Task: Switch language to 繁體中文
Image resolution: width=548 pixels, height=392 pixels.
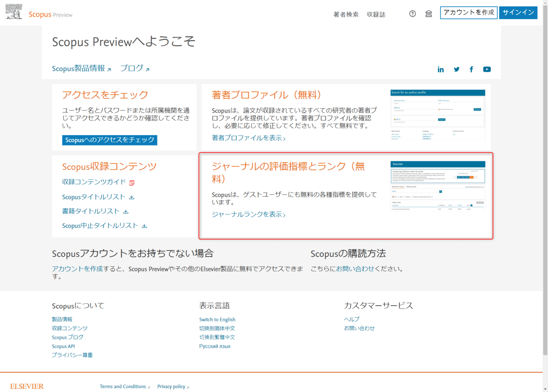Action: coord(217,337)
